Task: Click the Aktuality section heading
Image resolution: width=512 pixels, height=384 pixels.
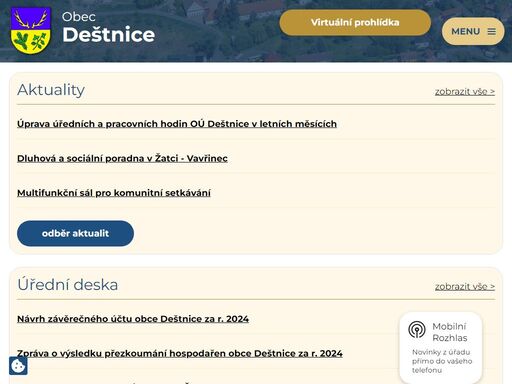Action: [51, 90]
